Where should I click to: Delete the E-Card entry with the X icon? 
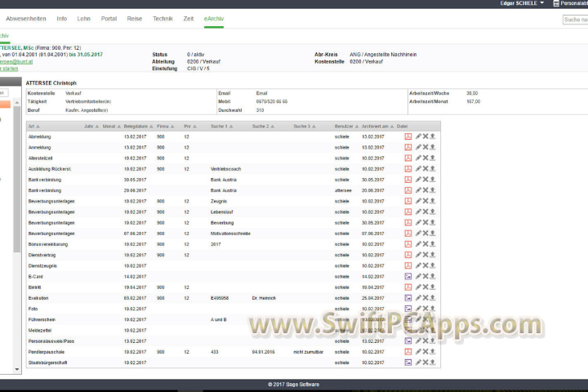pyautogui.click(x=425, y=277)
